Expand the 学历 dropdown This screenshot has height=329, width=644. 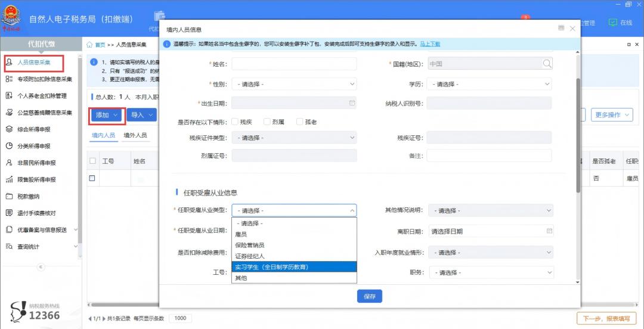click(488, 84)
